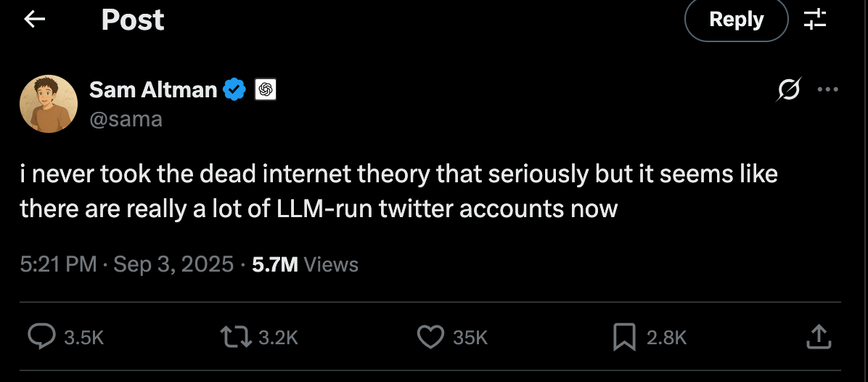Open Sam Altman's profile name link

(153, 90)
